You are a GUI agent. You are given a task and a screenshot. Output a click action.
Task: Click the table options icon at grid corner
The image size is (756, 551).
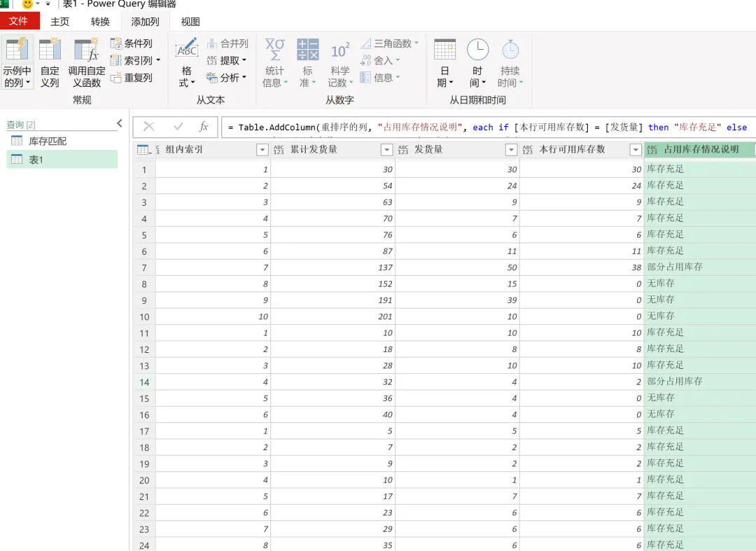click(143, 150)
